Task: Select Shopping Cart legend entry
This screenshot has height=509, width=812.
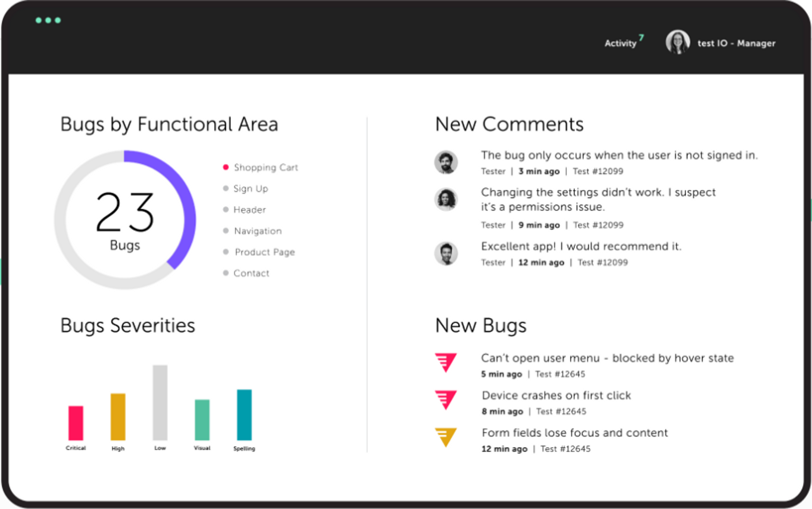Action: tap(261, 167)
